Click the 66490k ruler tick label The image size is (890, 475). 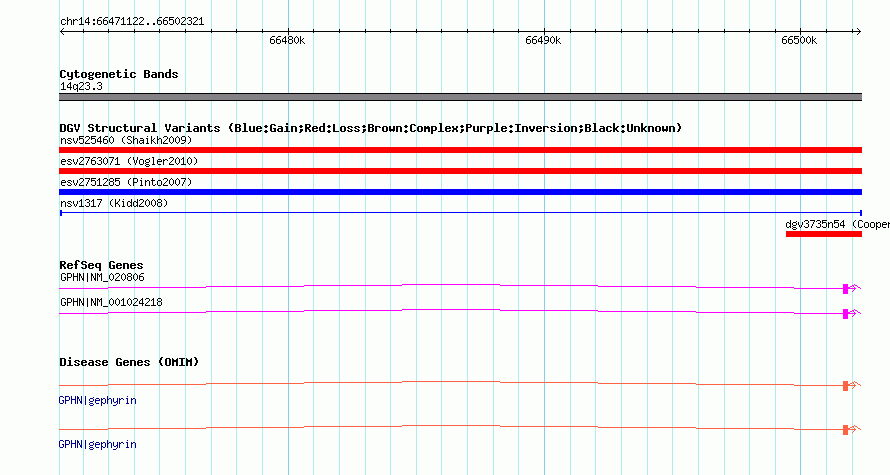(x=543, y=40)
